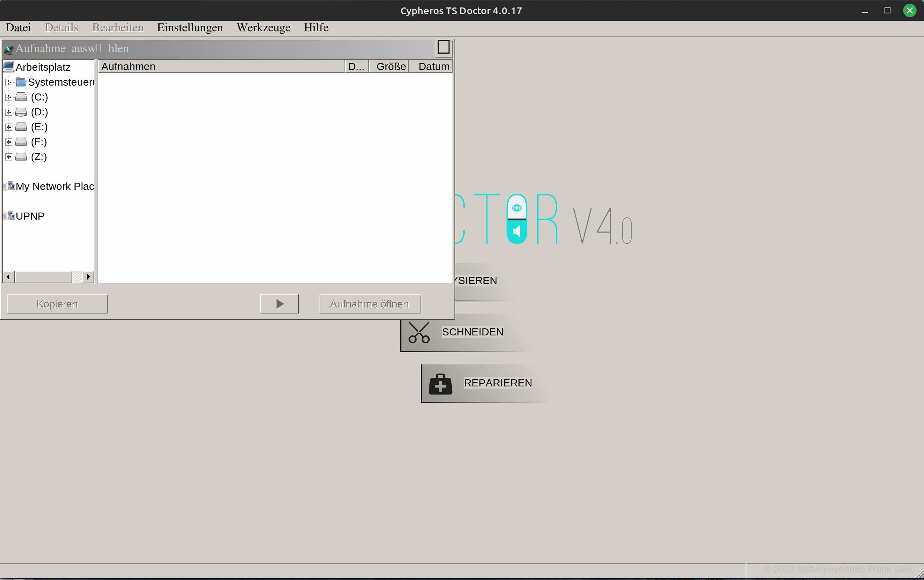Click the play preview button
924x580 pixels.
279,304
